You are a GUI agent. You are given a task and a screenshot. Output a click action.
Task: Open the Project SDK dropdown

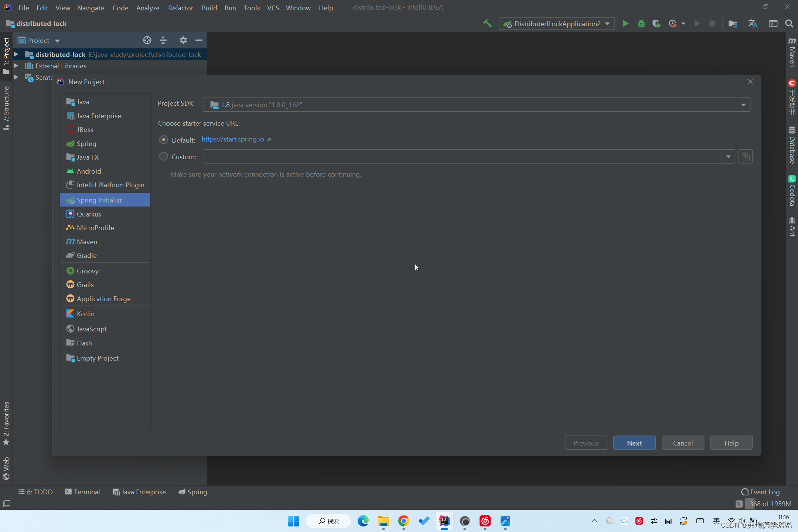743,105
